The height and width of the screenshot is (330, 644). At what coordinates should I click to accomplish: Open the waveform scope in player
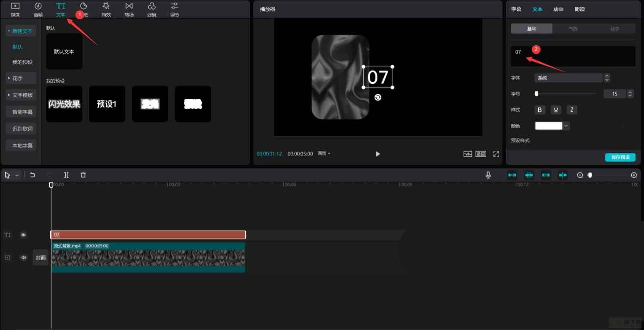pos(467,154)
